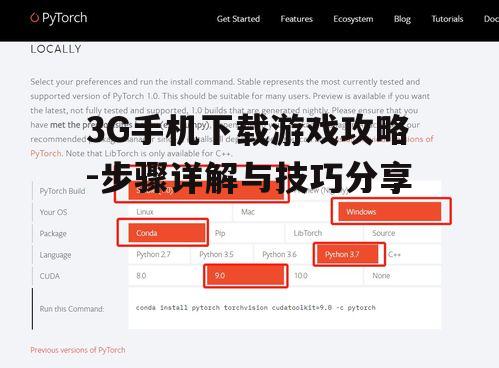
Task: Click the PyTorch link in description
Action: point(46,153)
